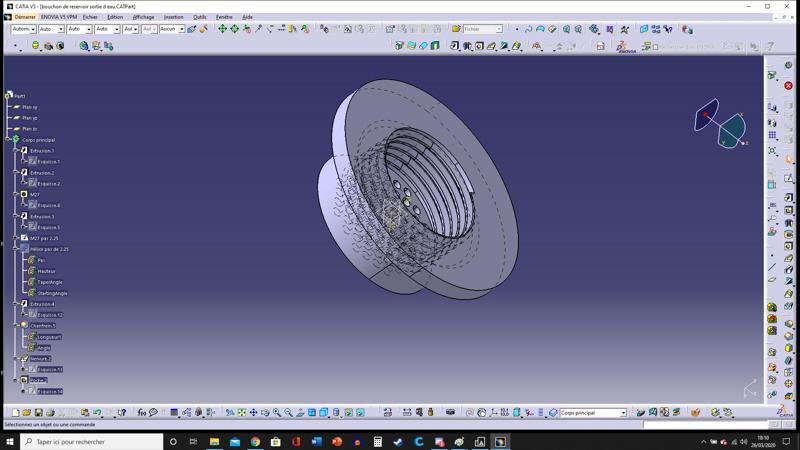
Task: Open File Explorer from the taskbar
Action: coord(214,441)
